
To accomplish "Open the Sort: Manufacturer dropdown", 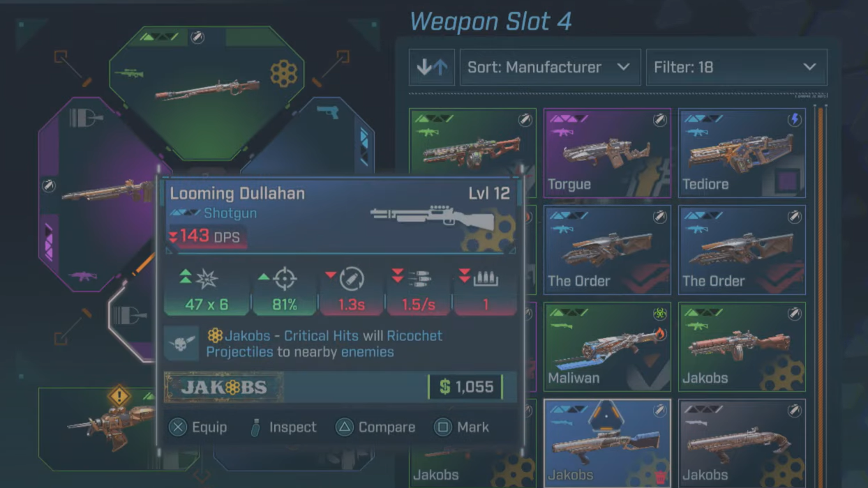I will 550,67.
